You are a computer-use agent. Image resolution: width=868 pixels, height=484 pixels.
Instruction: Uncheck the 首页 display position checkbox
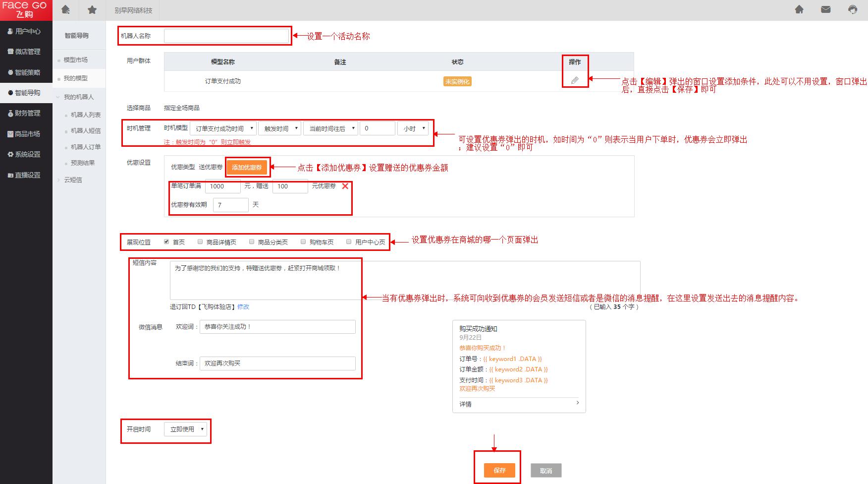(x=166, y=242)
